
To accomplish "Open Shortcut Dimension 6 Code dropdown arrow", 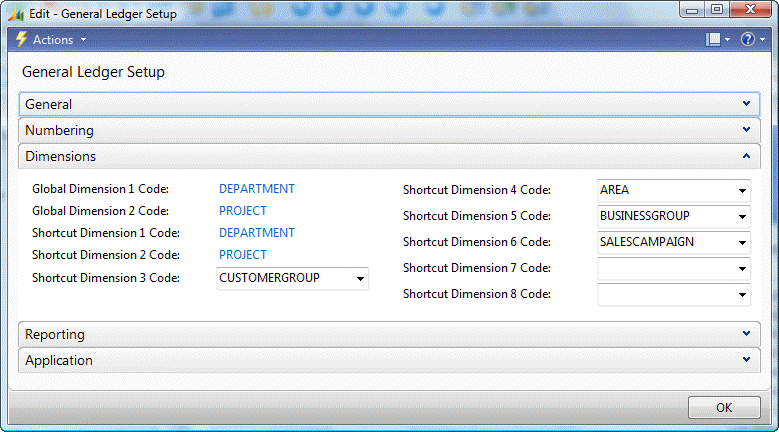I will (x=742, y=242).
